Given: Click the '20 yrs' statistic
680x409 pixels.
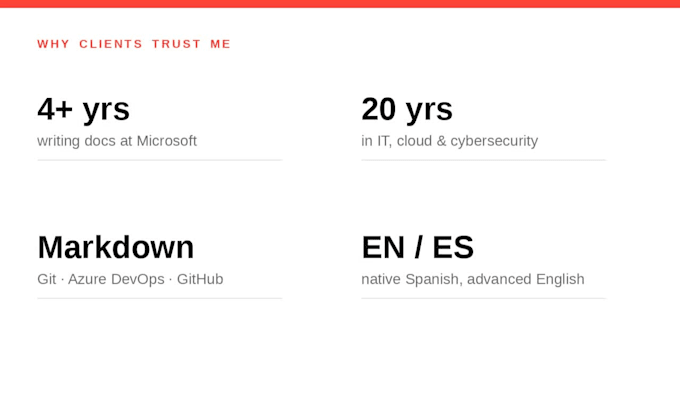Looking at the screenshot, I should pos(407,109).
